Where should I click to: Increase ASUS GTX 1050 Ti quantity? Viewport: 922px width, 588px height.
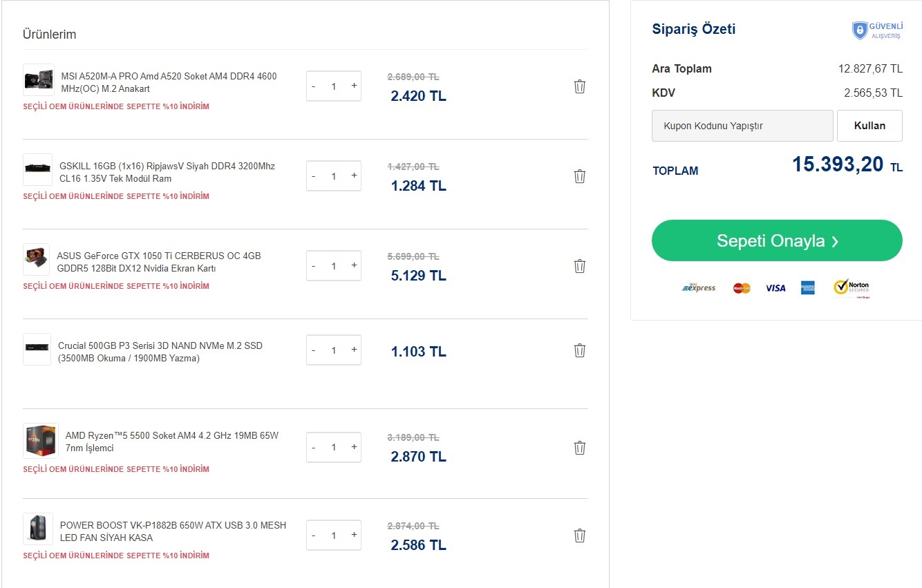(x=354, y=265)
